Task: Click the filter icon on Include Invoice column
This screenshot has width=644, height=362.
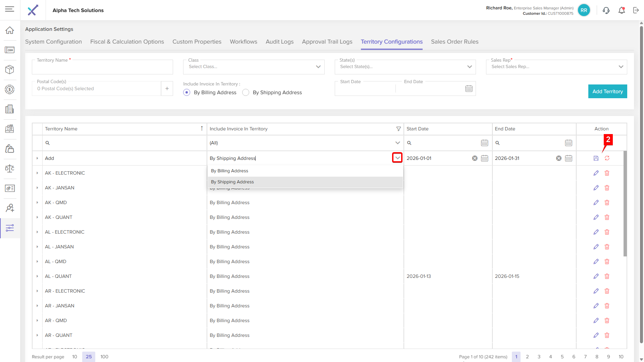Action: [x=398, y=129]
